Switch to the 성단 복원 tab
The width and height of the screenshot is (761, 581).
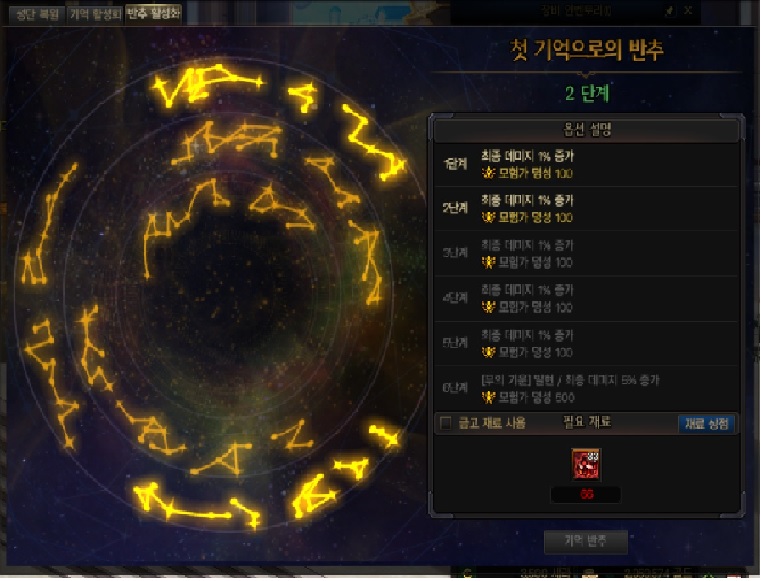37,14
